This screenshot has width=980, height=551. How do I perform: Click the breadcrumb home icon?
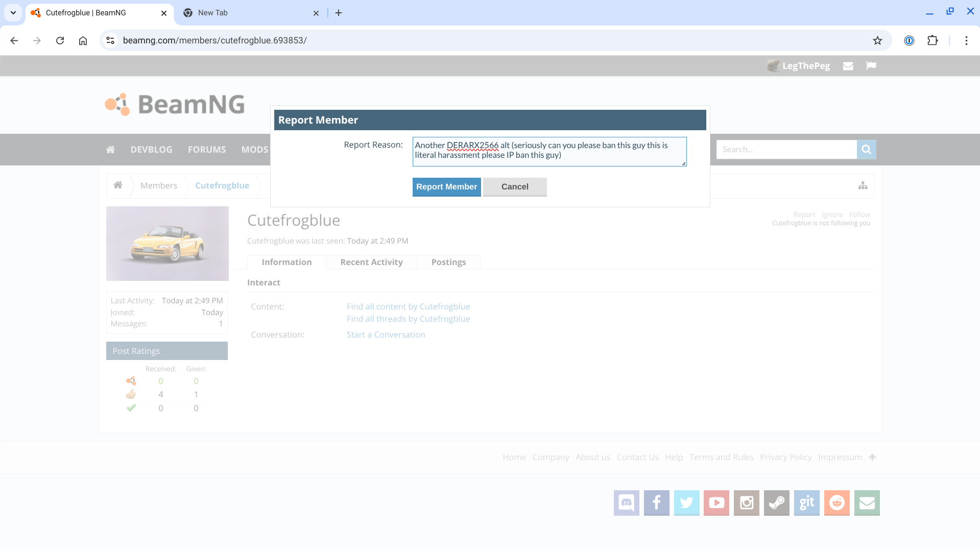118,185
